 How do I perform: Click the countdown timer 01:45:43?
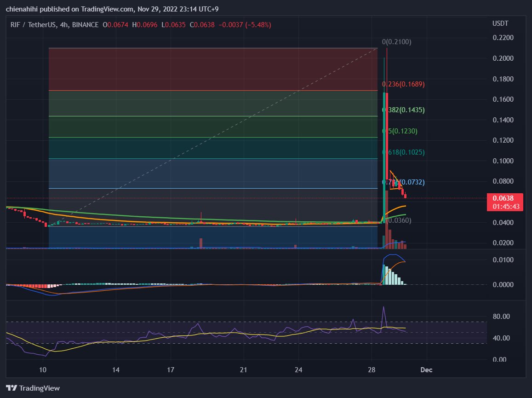(506, 207)
